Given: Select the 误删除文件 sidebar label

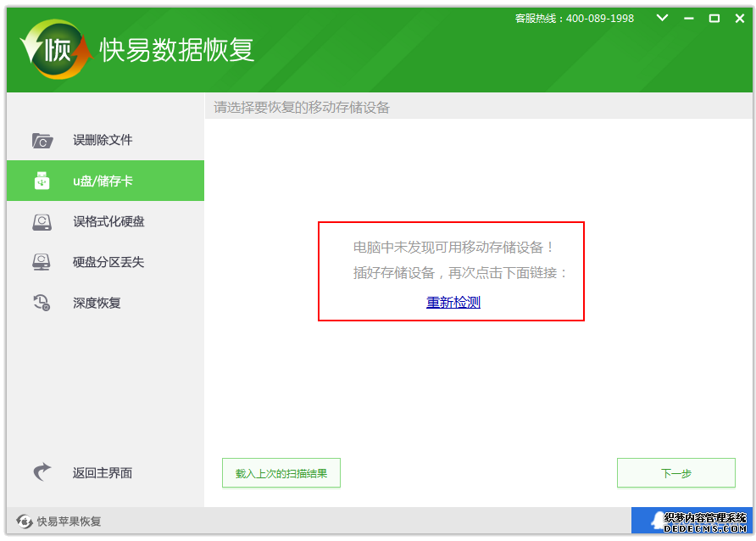Looking at the screenshot, I should coord(103,141).
